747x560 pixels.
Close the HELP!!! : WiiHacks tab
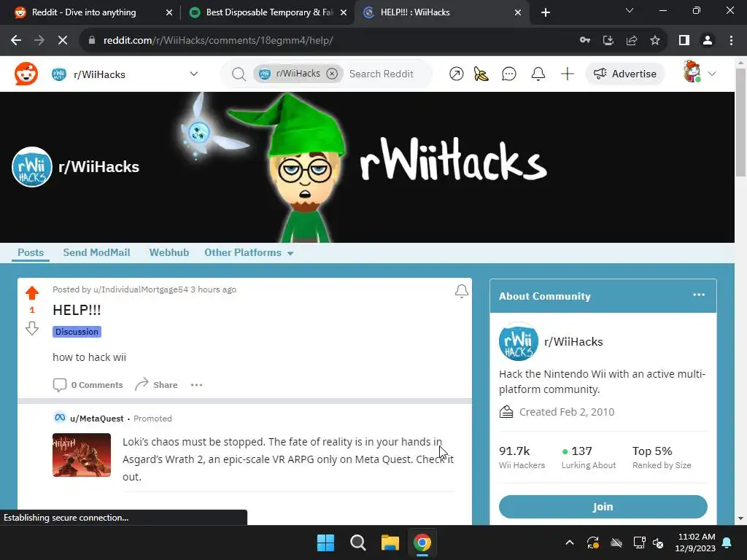518,12
